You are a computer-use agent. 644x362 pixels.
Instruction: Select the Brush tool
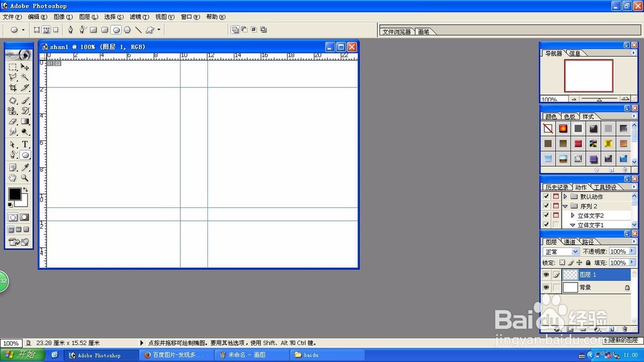coord(25,100)
